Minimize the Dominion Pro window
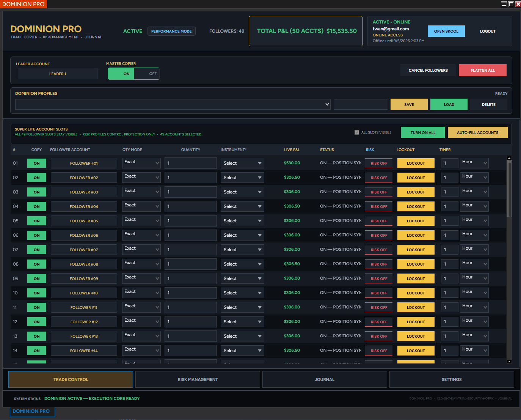Viewport: 521px width, 420px height. 504,4
